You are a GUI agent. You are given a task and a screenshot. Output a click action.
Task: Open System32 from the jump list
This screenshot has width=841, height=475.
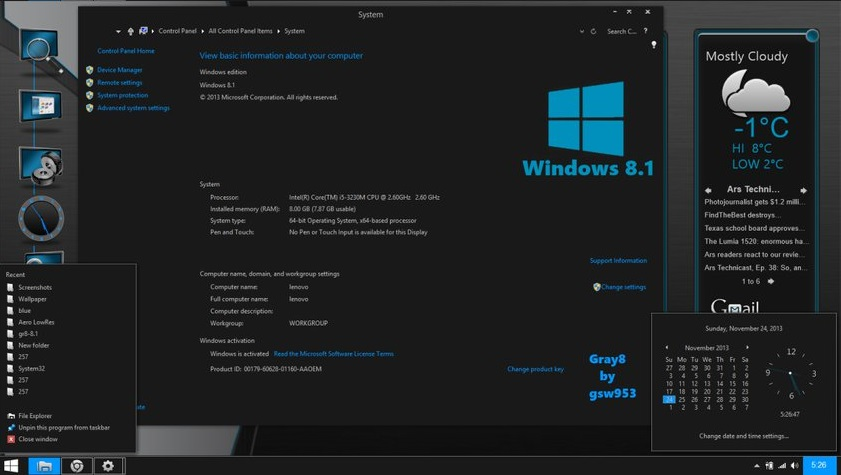[x=32, y=368]
